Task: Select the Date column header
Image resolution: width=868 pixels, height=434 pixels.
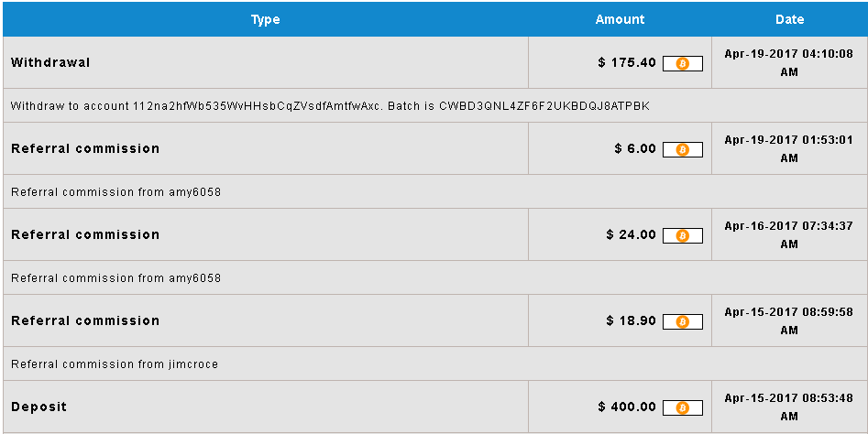Action: coord(789,19)
